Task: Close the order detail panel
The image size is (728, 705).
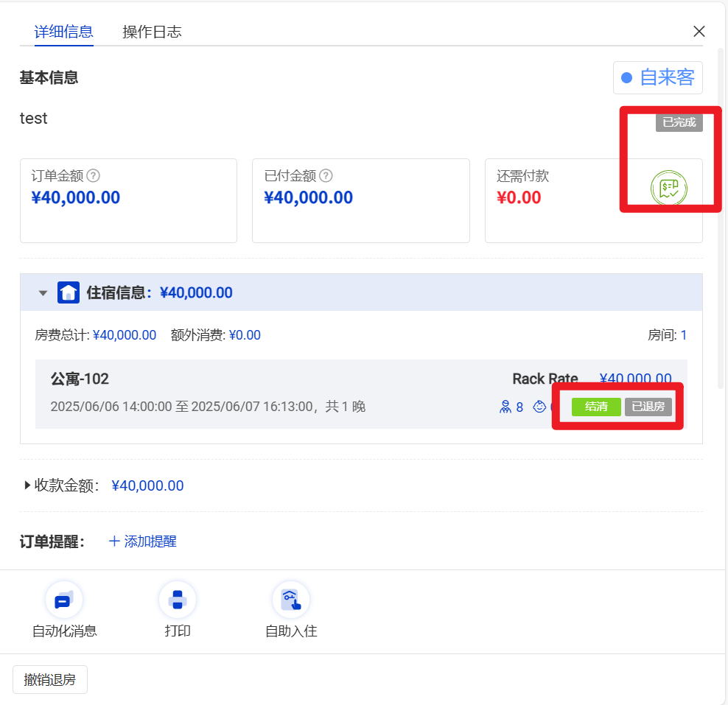Action: pyautogui.click(x=699, y=31)
